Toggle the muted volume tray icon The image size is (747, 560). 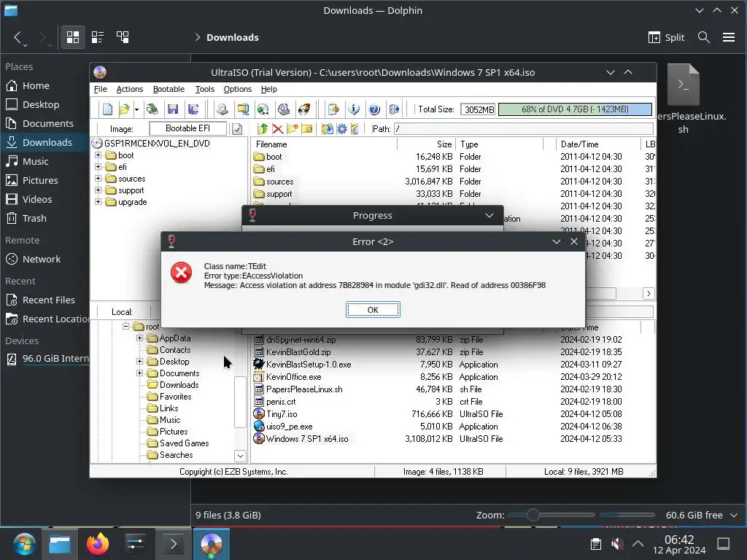(617, 543)
